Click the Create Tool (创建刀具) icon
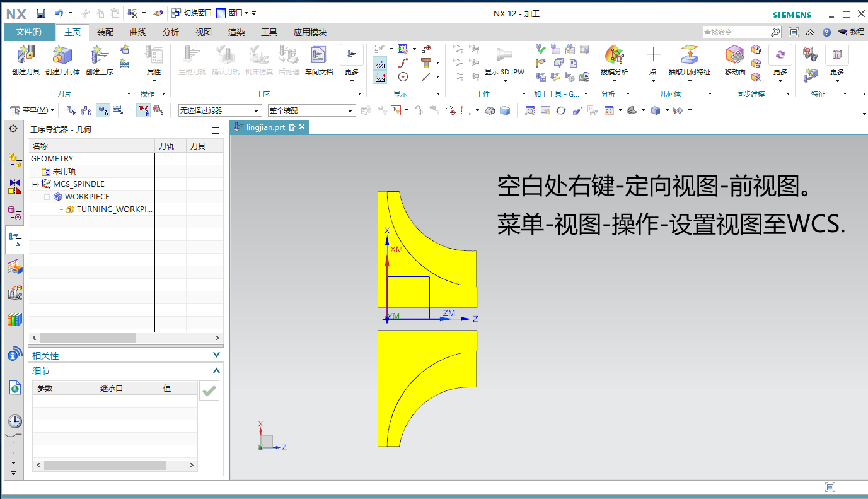The image size is (868, 499). click(26, 56)
